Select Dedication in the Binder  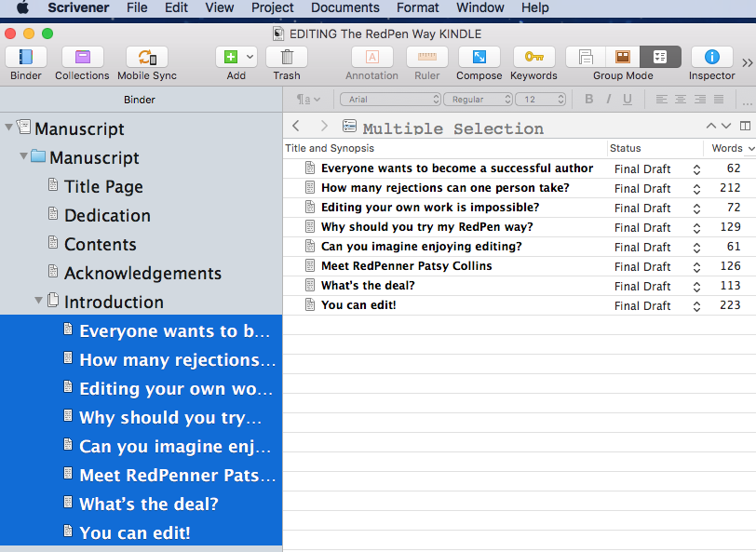[x=107, y=215]
